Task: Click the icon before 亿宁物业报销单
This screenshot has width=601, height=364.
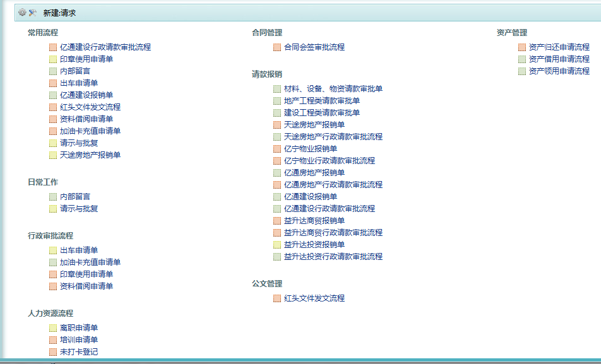Action: coord(277,149)
